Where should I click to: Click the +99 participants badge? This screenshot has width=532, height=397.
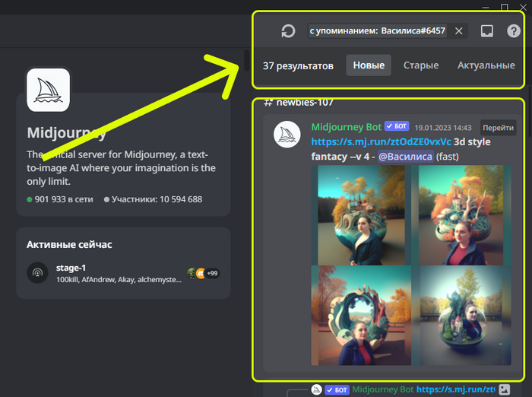(x=212, y=273)
